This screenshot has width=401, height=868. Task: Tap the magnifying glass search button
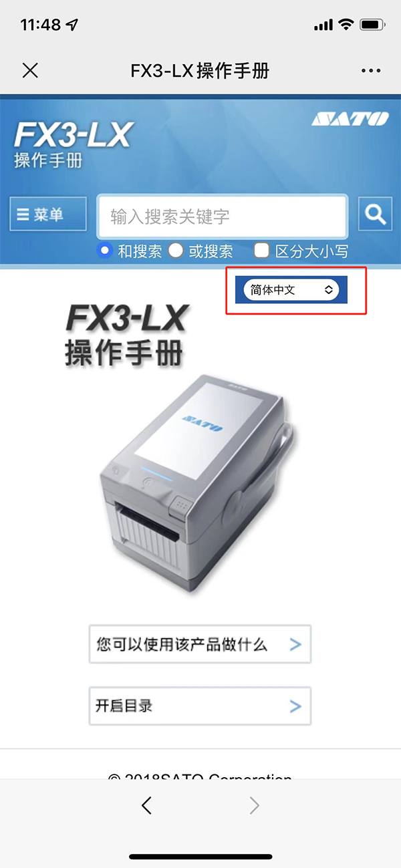click(x=375, y=214)
